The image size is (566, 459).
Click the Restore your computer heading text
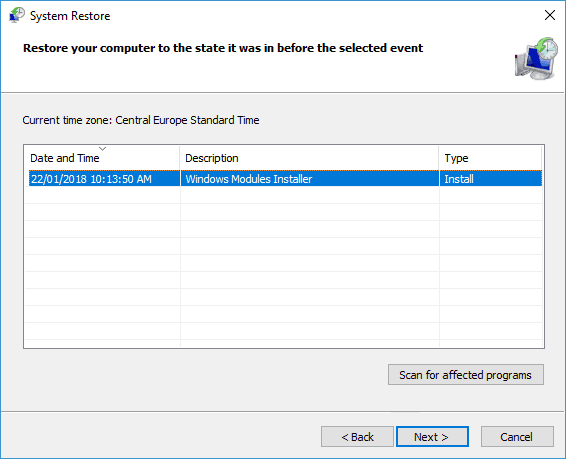pos(223,48)
